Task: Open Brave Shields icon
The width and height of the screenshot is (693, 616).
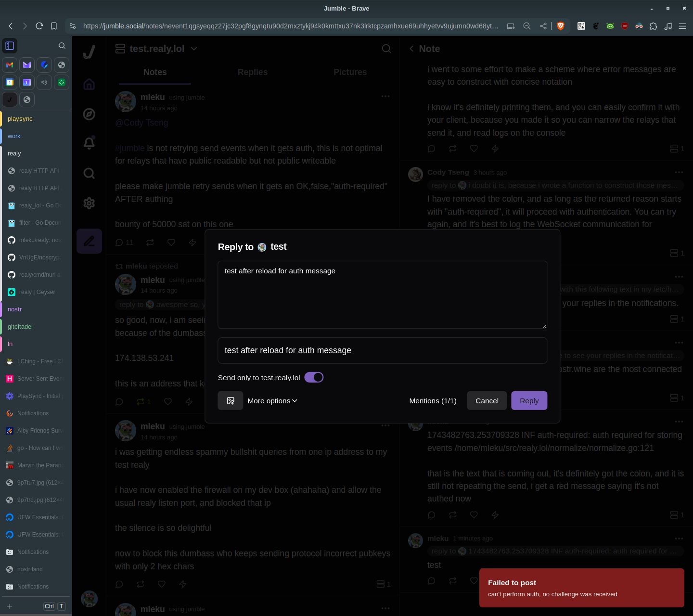Action: tap(560, 26)
